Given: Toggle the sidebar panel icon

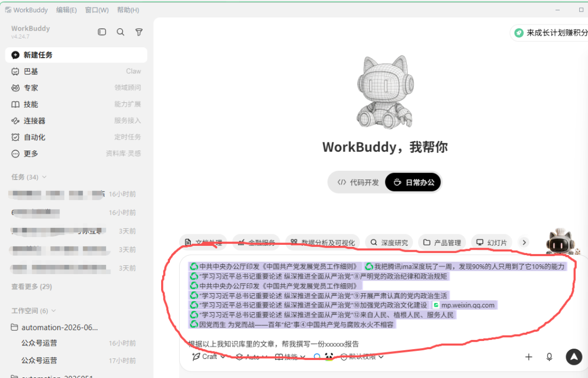Looking at the screenshot, I should click(102, 32).
